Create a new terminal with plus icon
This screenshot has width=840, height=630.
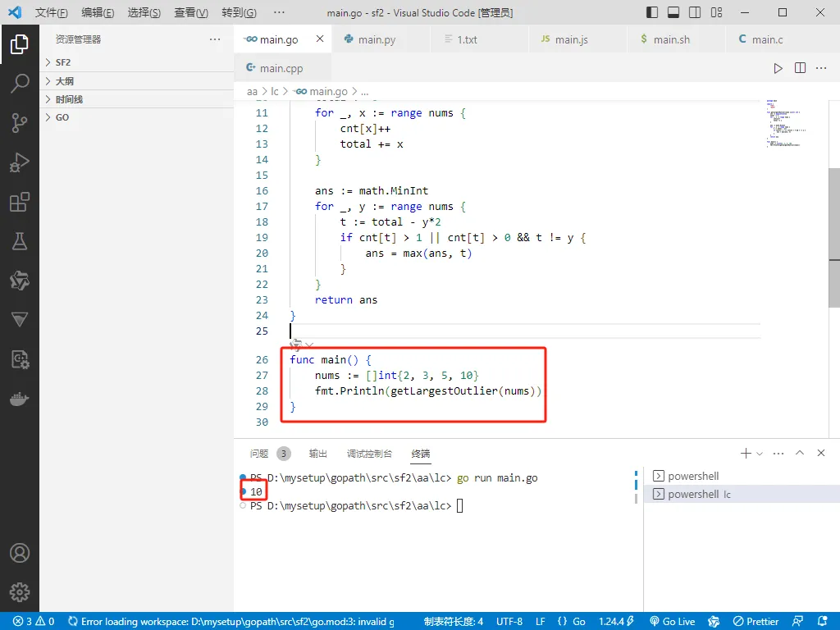pyautogui.click(x=745, y=453)
